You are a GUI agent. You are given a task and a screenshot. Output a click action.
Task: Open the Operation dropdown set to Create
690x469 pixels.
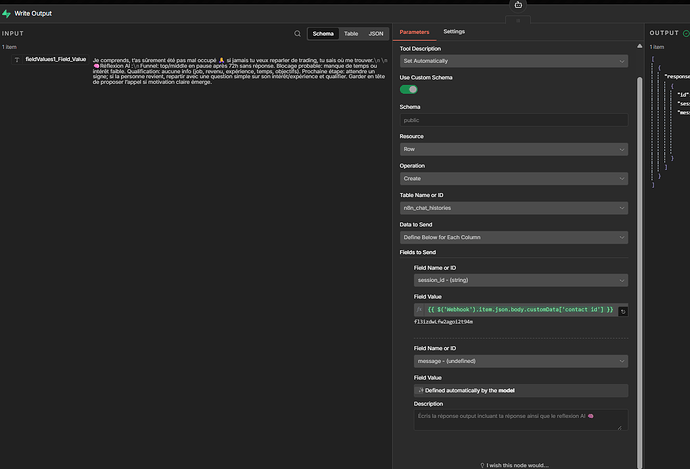click(513, 179)
